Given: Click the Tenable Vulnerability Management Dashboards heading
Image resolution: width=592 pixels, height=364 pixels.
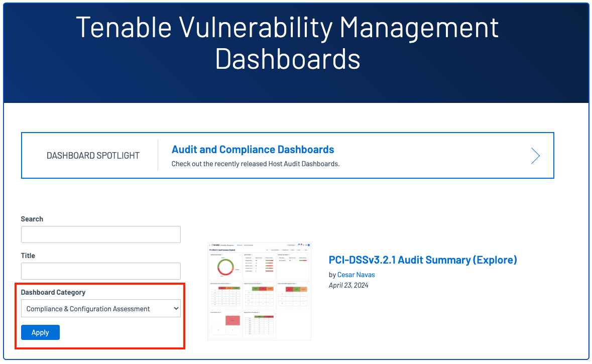Looking at the screenshot, I should (287, 43).
